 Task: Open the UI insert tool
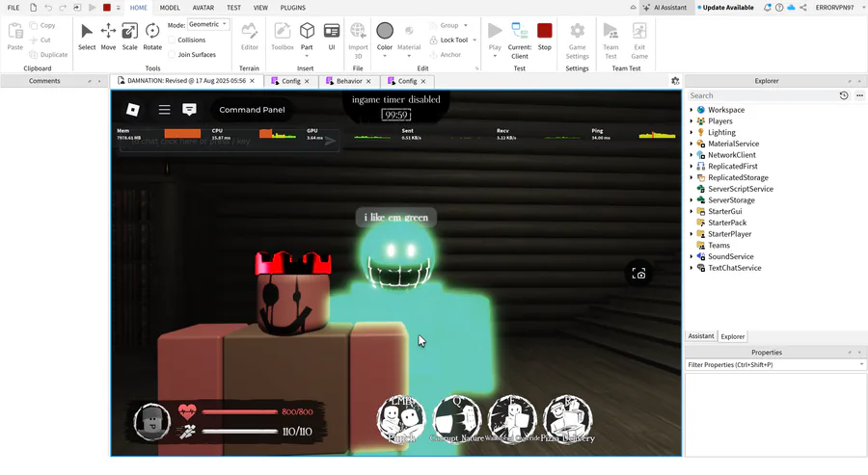pyautogui.click(x=332, y=37)
